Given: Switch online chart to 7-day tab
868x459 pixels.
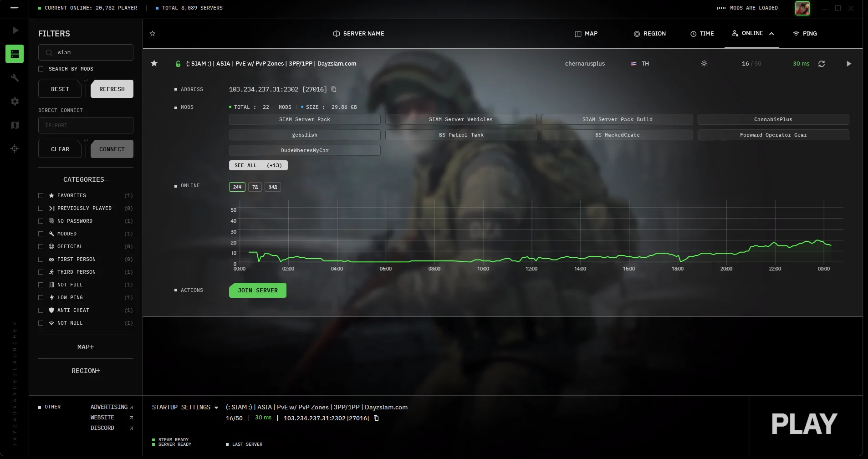Looking at the screenshot, I should pos(255,187).
